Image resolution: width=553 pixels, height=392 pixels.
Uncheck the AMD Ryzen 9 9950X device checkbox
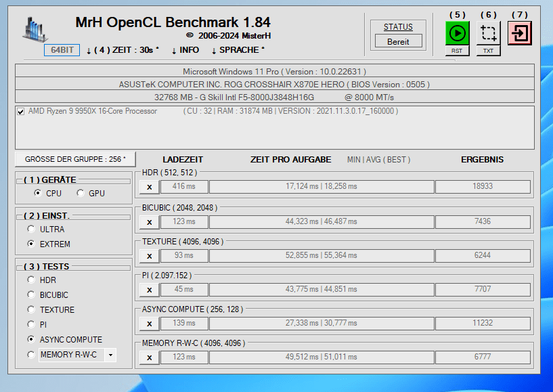point(21,112)
